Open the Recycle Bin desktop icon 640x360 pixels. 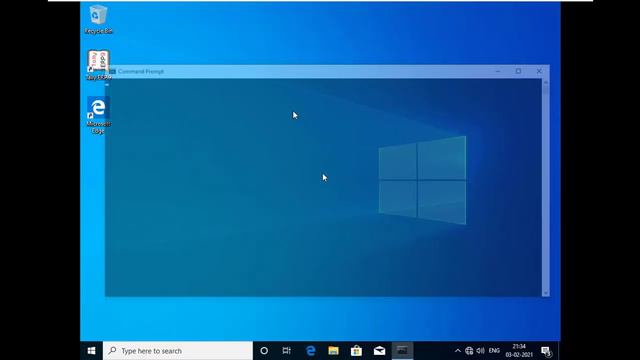click(x=98, y=19)
